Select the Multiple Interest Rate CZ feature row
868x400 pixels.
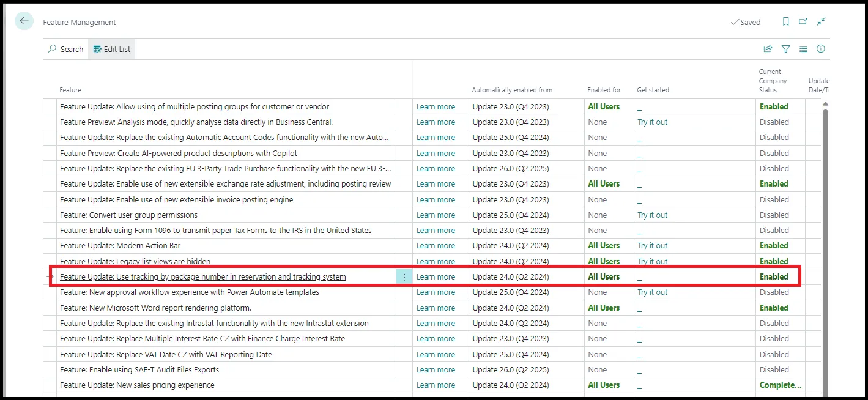pos(202,339)
